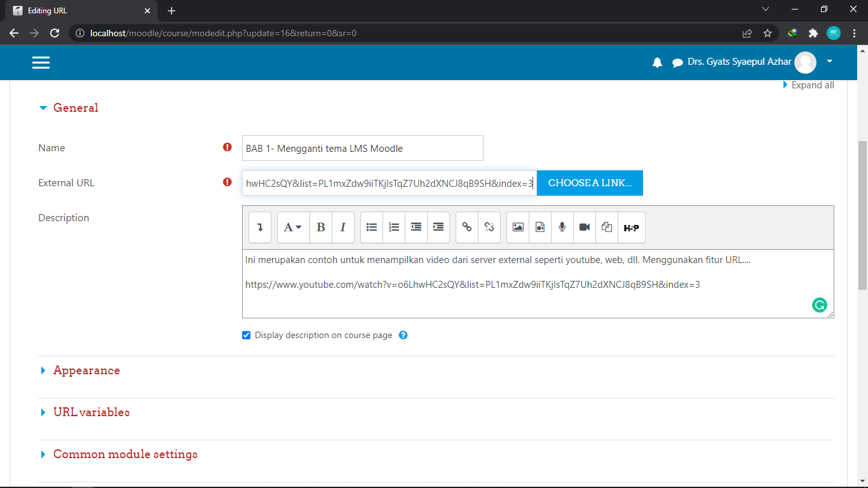The width and height of the screenshot is (868, 488).
Task: Open the hamburger navigation menu
Action: 41,62
